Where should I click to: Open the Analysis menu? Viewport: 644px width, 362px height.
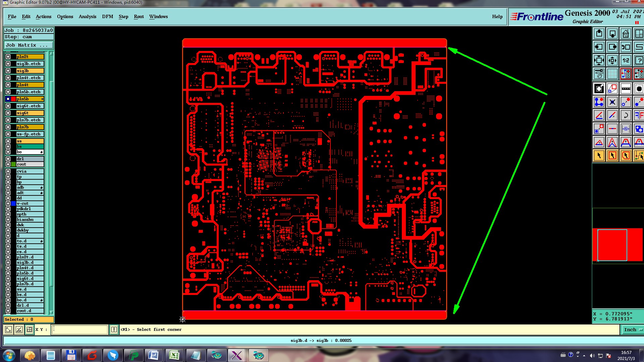coord(87,16)
